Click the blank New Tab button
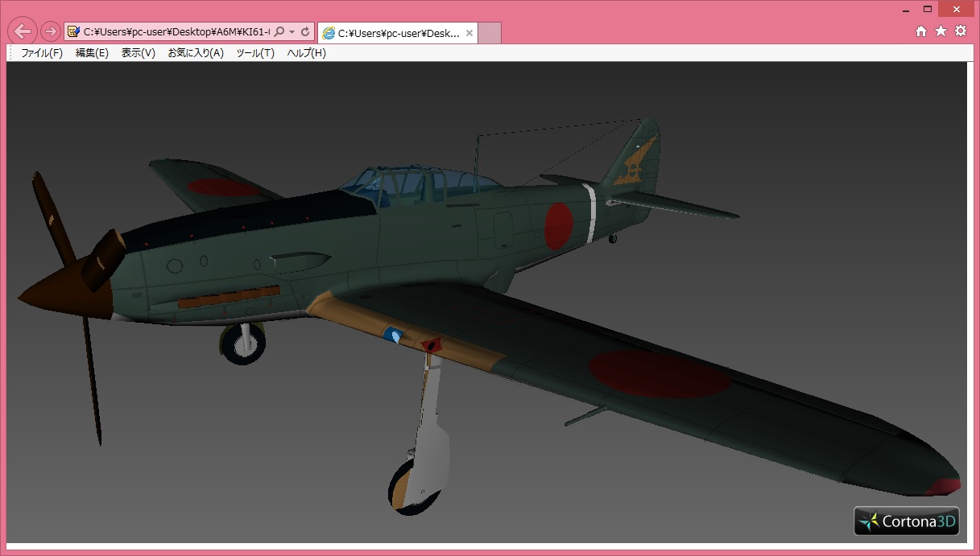 click(490, 33)
